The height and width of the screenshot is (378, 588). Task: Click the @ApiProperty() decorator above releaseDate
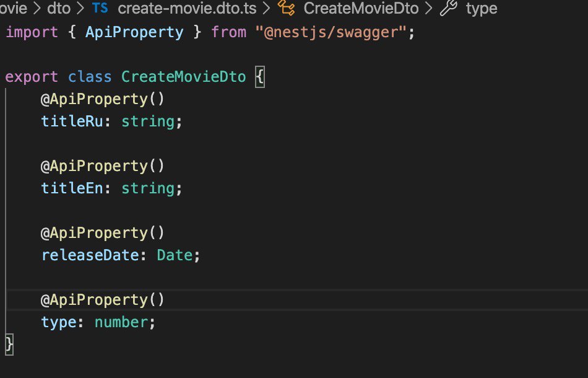pyautogui.click(x=103, y=233)
